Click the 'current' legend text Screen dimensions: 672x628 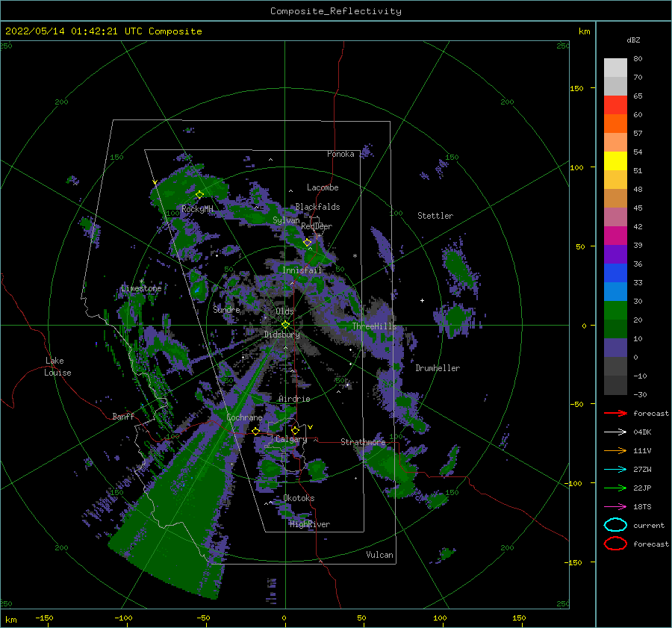click(x=649, y=525)
